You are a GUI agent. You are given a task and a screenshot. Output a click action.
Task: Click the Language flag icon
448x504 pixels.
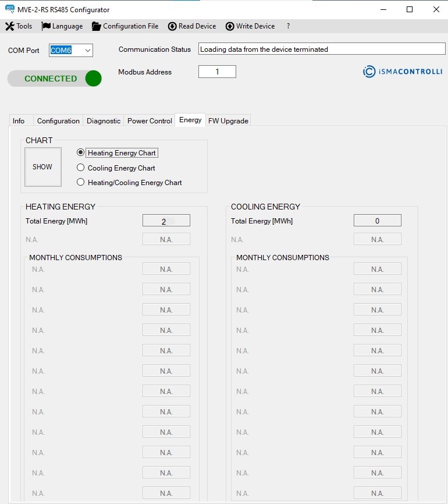(x=46, y=26)
